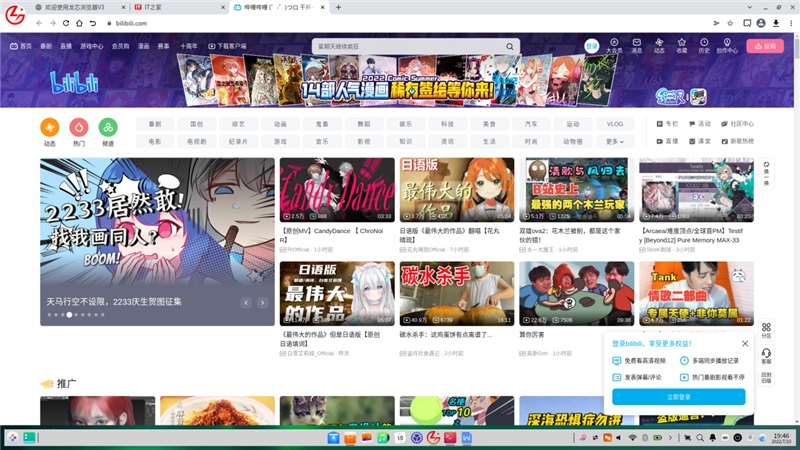Click the orange 动态 circle icon
The width and height of the screenshot is (800, 450).
point(49,127)
